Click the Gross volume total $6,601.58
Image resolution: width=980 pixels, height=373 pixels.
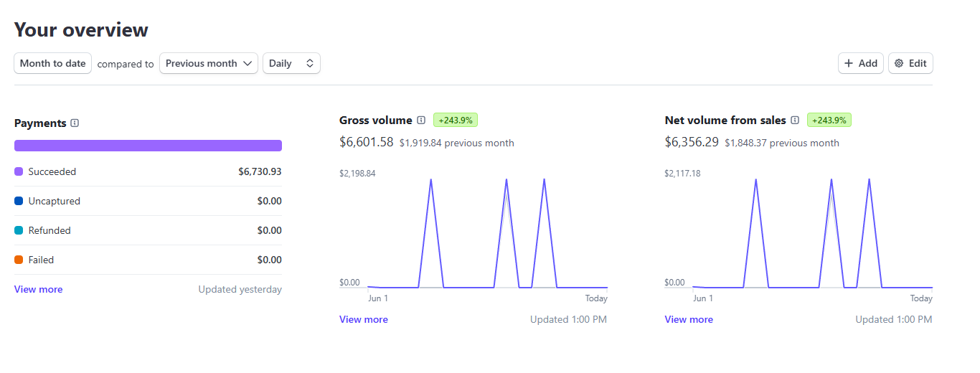[367, 142]
